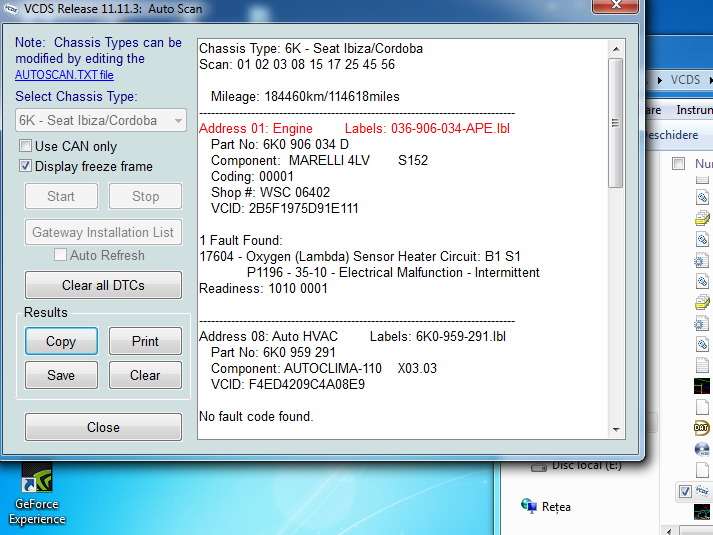Click the DAT file icon in Explorer
Viewport: 713px width, 535px height.
click(x=701, y=428)
